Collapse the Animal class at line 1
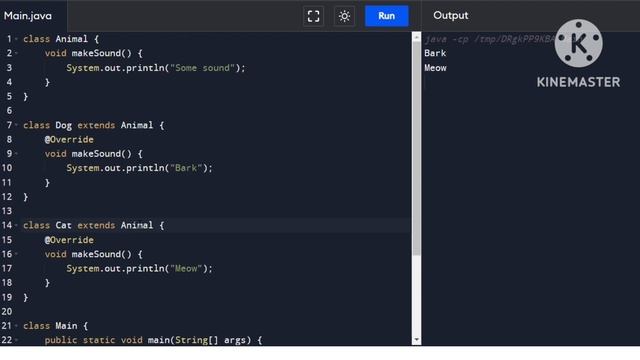The width and height of the screenshot is (640, 360). coord(17,39)
